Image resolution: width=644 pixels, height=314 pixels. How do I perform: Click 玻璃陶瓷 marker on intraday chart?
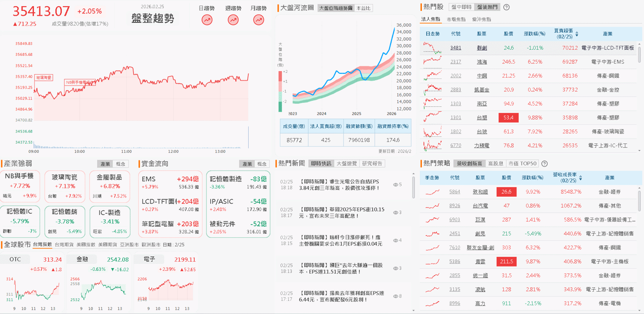coord(44,77)
